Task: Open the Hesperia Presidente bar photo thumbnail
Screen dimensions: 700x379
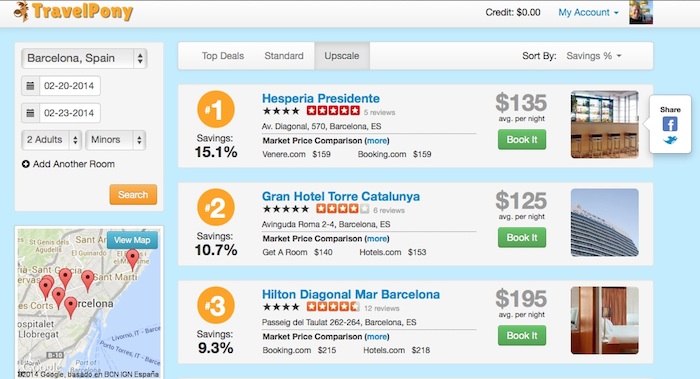Action: click(x=604, y=125)
